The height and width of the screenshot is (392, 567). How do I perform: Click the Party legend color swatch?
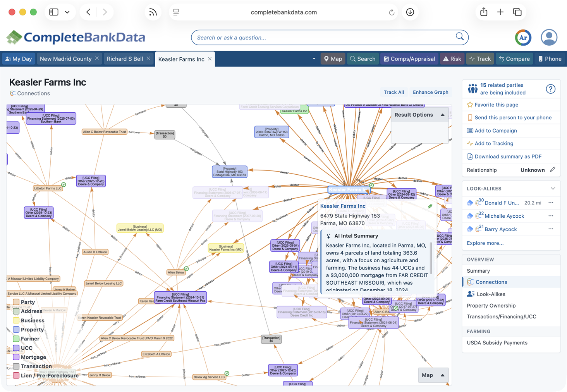click(16, 302)
